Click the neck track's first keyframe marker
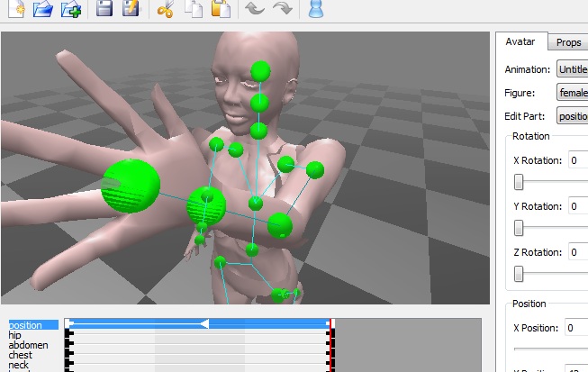Screen dimensions: 588x372 point(69,363)
